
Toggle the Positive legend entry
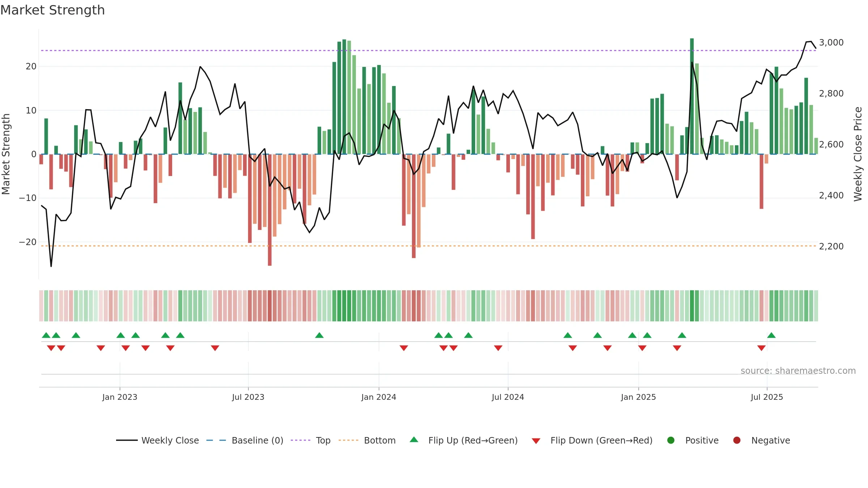click(693, 440)
